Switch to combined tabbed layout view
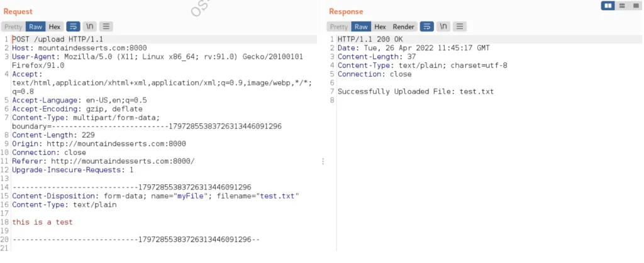 (635, 6)
